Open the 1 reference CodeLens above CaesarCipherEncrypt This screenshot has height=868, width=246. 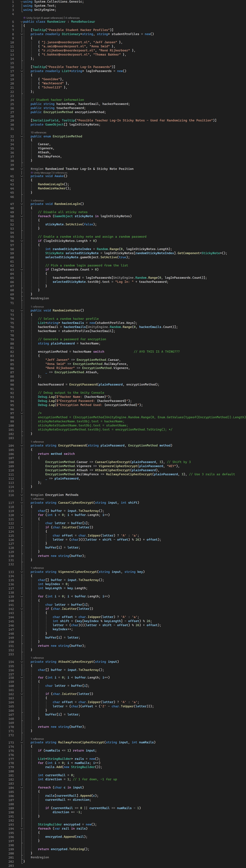(37, 499)
